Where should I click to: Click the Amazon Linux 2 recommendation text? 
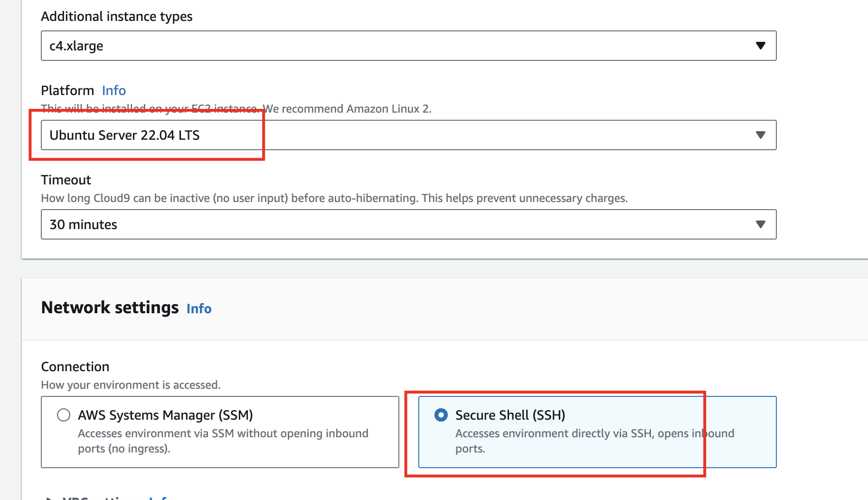point(347,109)
